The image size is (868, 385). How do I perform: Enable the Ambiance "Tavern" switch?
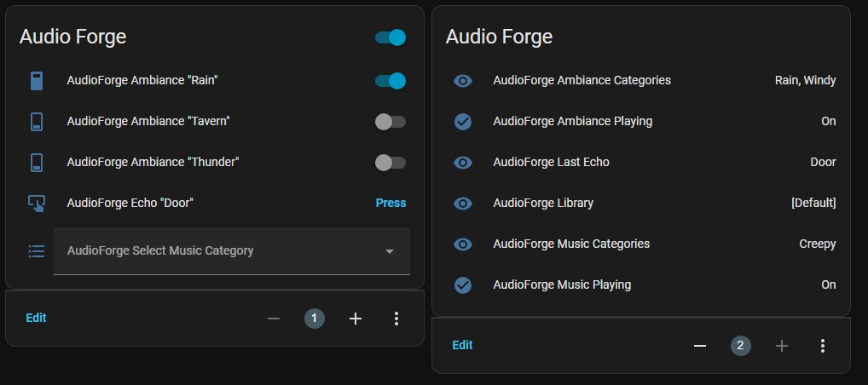pos(391,122)
